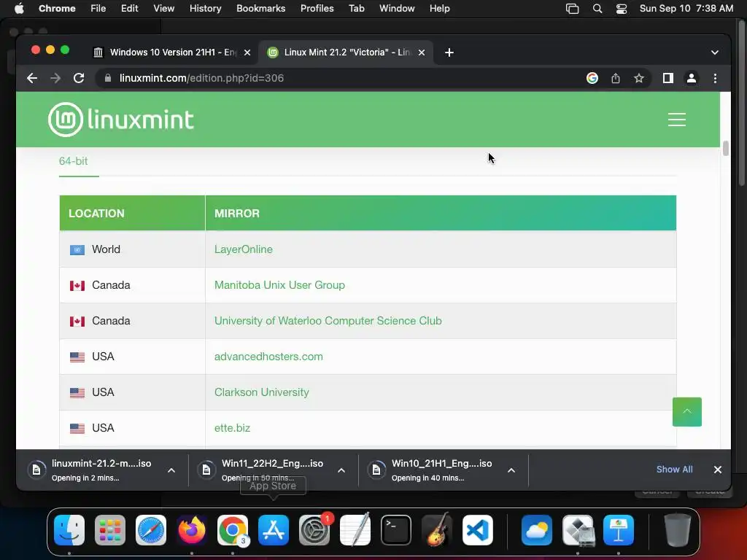This screenshot has width=747, height=560.
Task: Open Launchpad from the Dock
Action: point(110,530)
